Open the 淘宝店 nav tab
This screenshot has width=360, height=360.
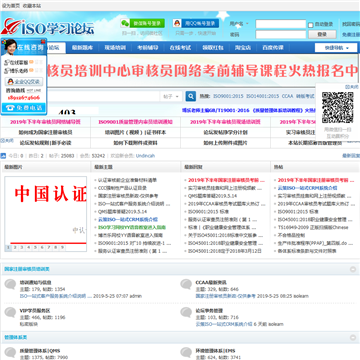click(x=243, y=48)
